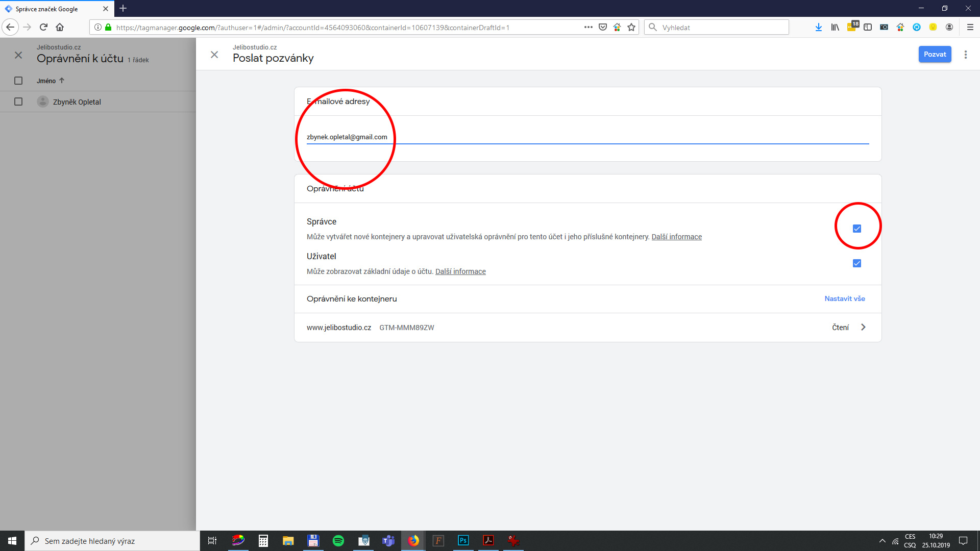The width and height of the screenshot is (980, 551).
Task: Click Nastavit vše link
Action: click(x=845, y=298)
